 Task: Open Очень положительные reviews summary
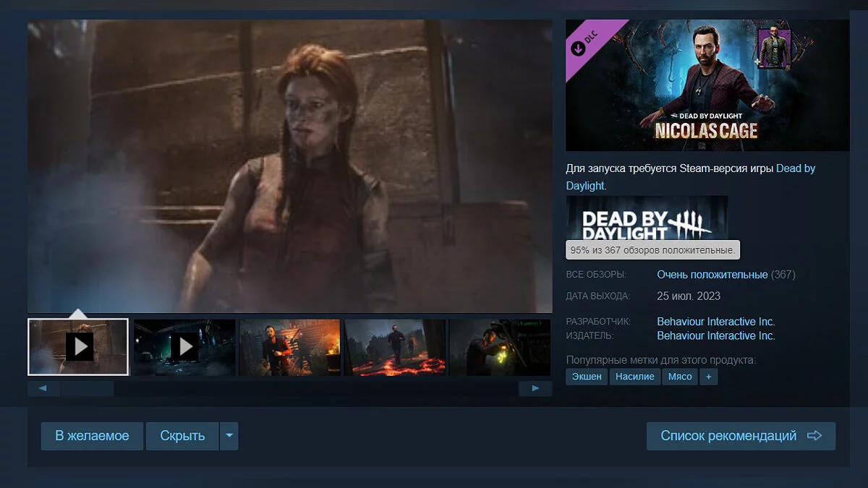pos(712,275)
